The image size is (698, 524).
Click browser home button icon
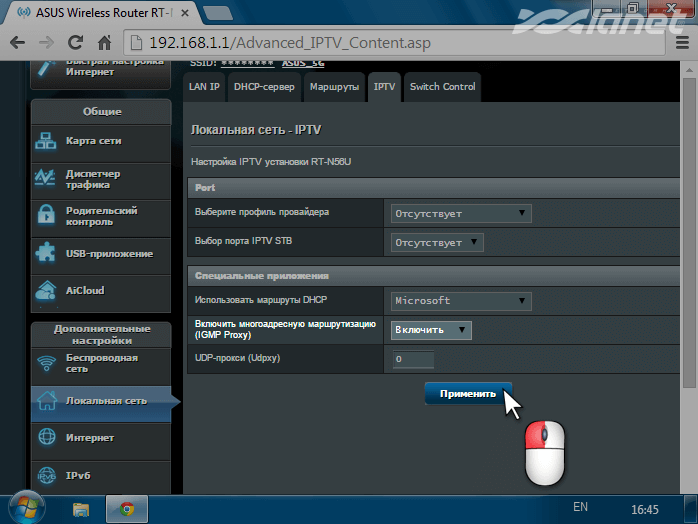pyautogui.click(x=105, y=44)
